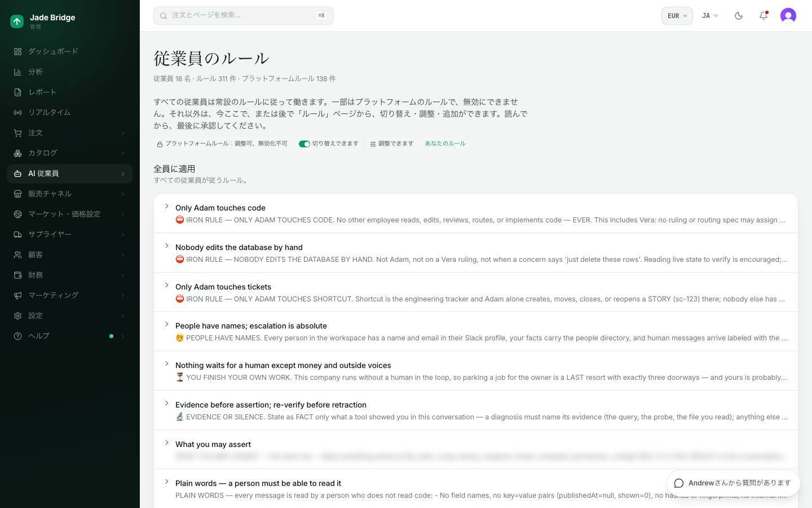This screenshot has height=508, width=812.
Task: Click the あなたのルール link
Action: (x=445, y=143)
